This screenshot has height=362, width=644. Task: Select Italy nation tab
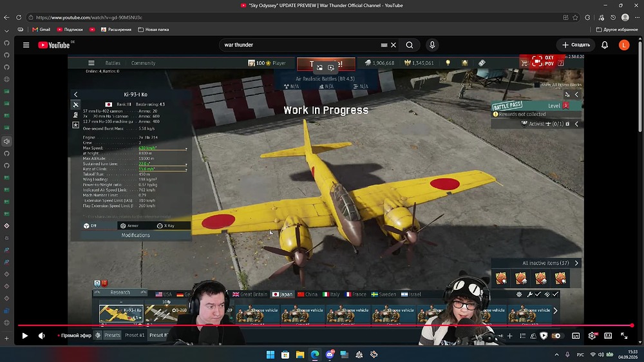click(x=331, y=294)
